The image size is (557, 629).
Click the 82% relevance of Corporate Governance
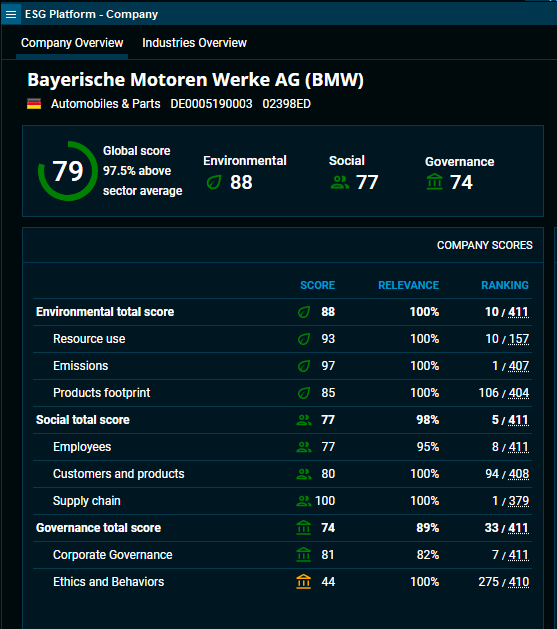click(427, 554)
